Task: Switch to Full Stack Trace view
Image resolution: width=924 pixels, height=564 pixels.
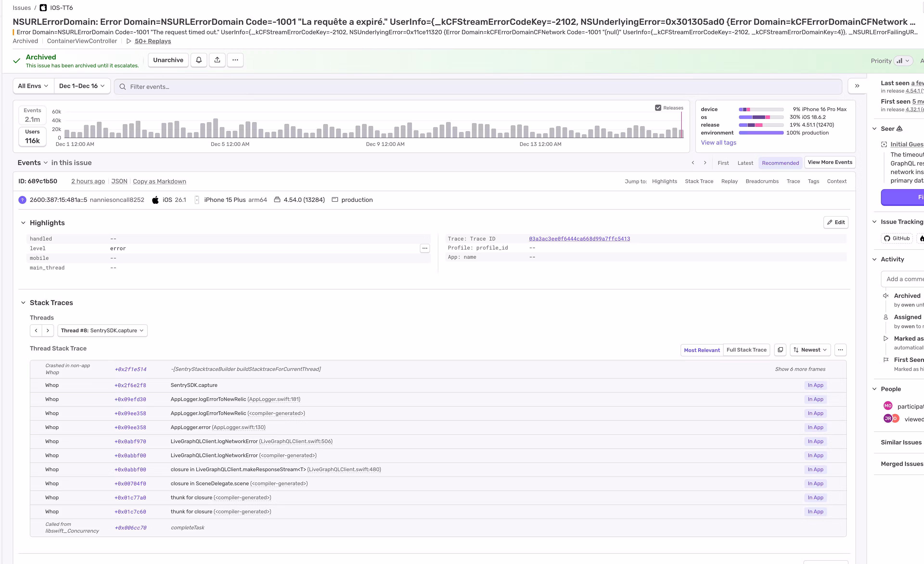Action: [746, 350]
